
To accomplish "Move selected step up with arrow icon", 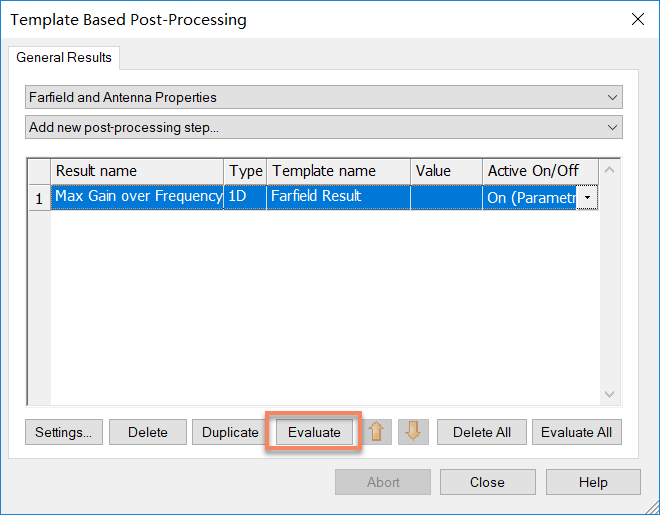I will [376, 432].
